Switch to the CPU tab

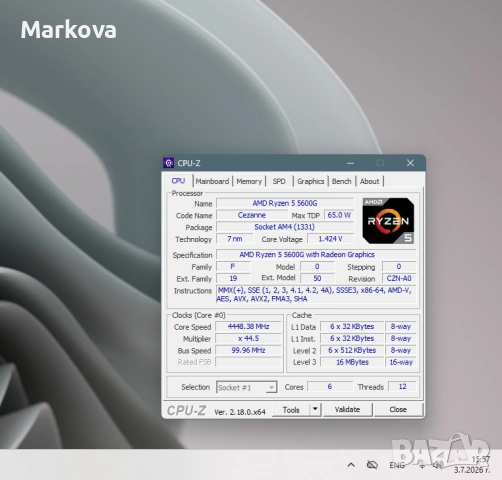pyautogui.click(x=178, y=181)
